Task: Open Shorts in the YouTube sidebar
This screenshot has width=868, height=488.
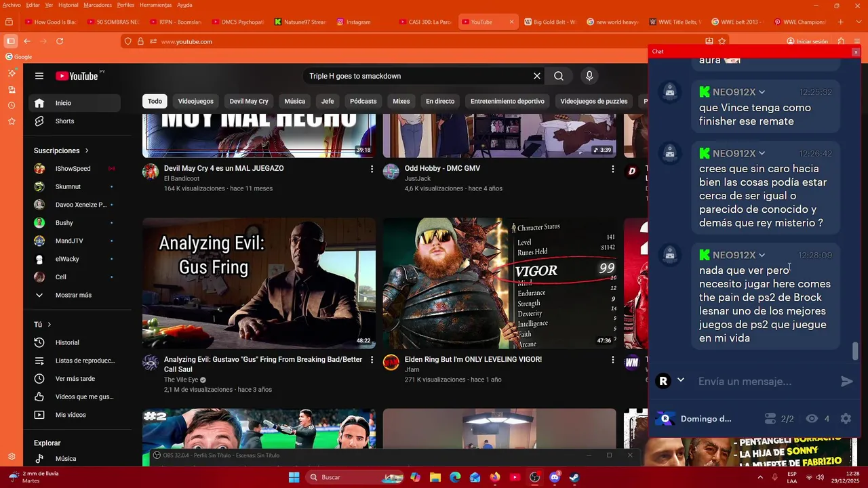Action: (75, 121)
